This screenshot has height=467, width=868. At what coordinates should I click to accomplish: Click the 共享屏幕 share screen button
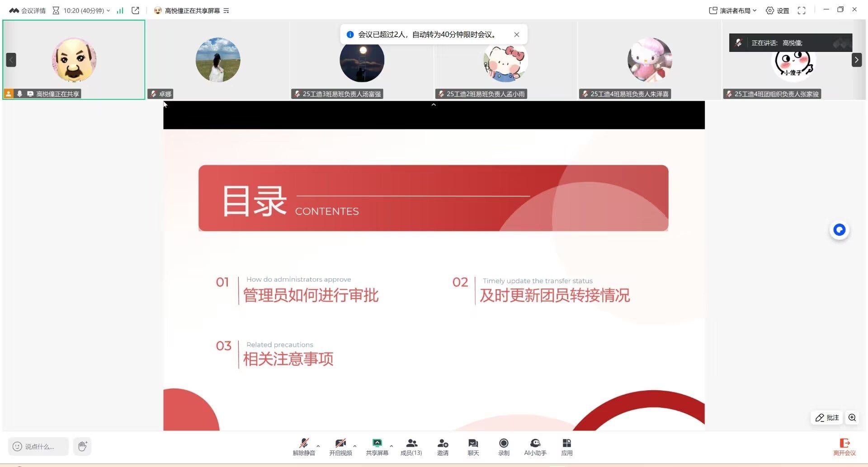coord(377,447)
